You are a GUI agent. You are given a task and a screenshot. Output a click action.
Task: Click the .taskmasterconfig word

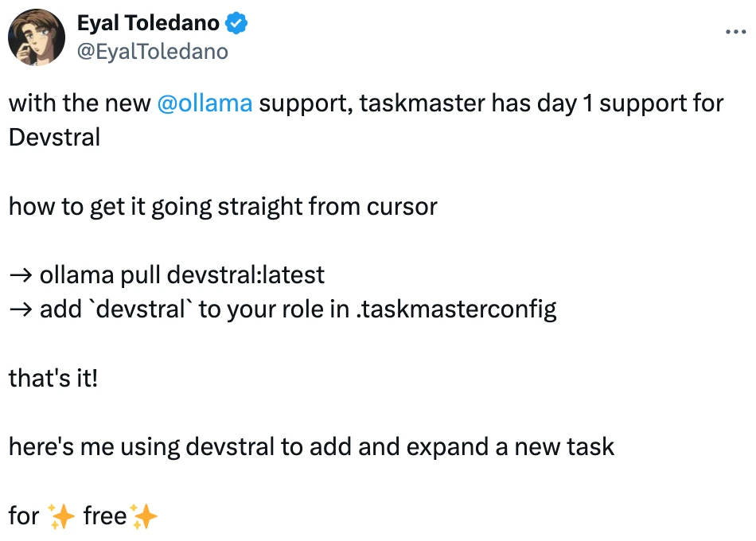456,309
